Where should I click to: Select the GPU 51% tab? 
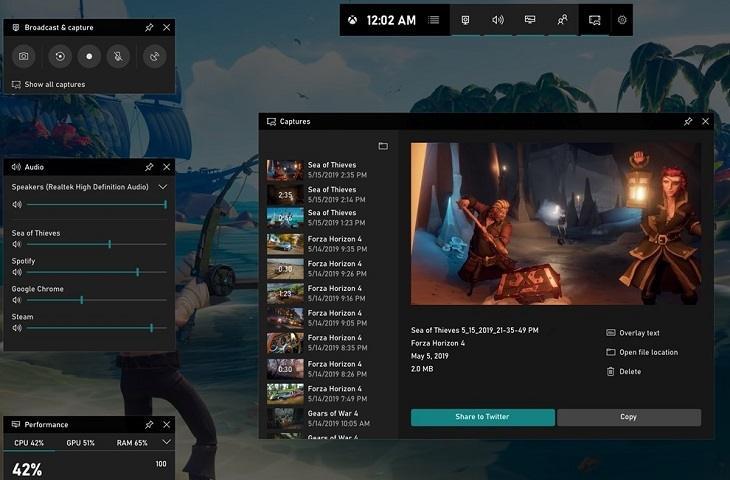coord(81,443)
